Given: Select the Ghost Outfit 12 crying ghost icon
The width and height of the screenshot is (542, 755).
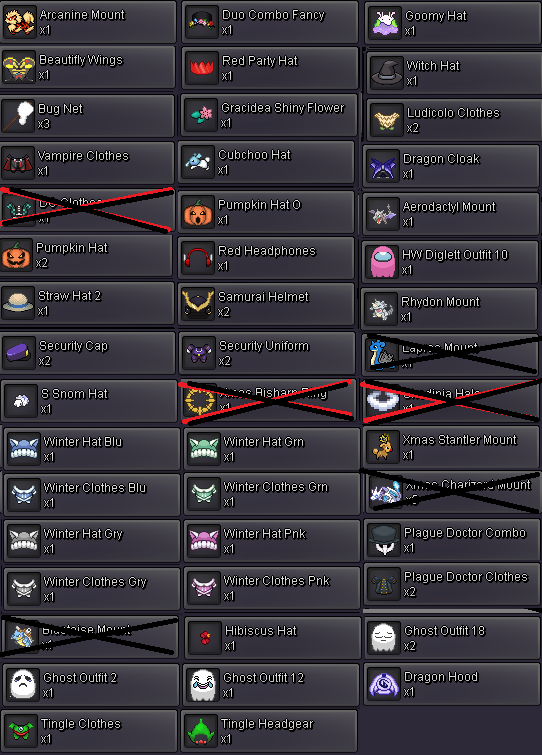Looking at the screenshot, I should coord(203,685).
